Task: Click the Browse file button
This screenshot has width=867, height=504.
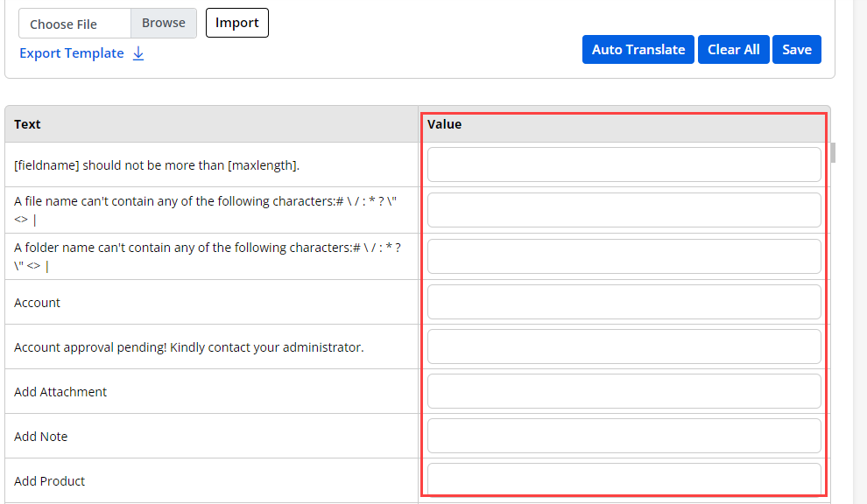Action: tap(164, 24)
